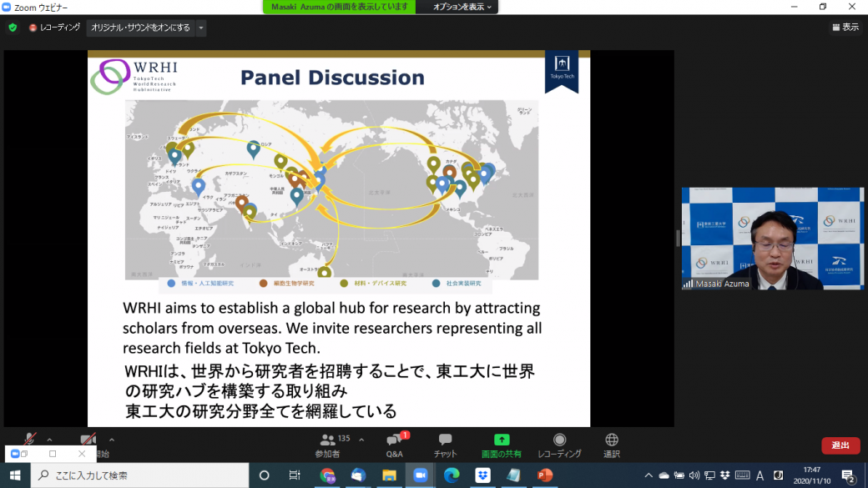Click the green encryption shield icon

(x=13, y=27)
